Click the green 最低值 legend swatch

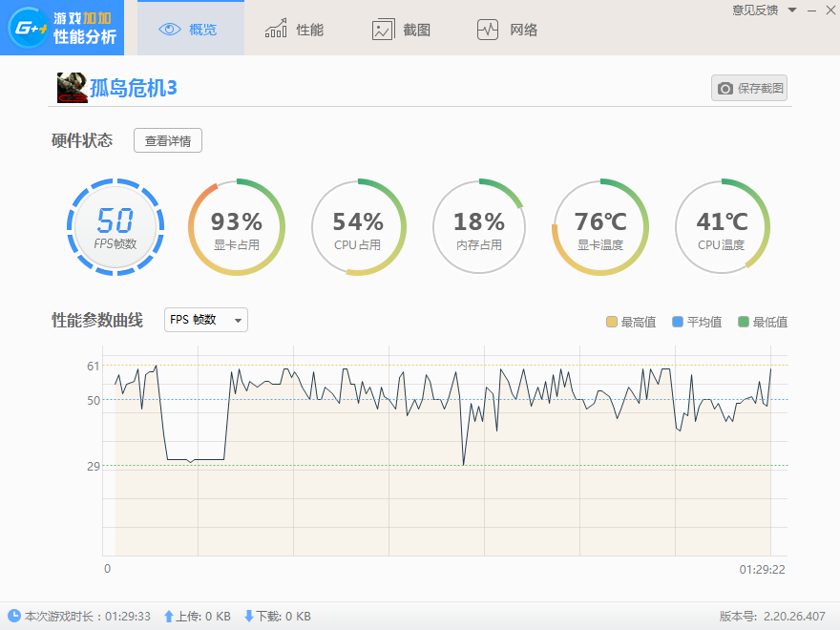[743, 322]
